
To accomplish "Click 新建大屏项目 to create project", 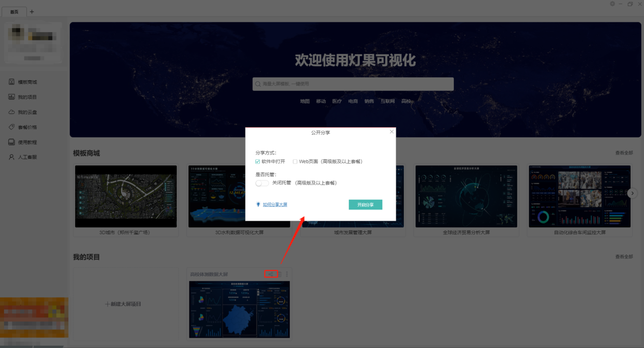I will click(123, 304).
